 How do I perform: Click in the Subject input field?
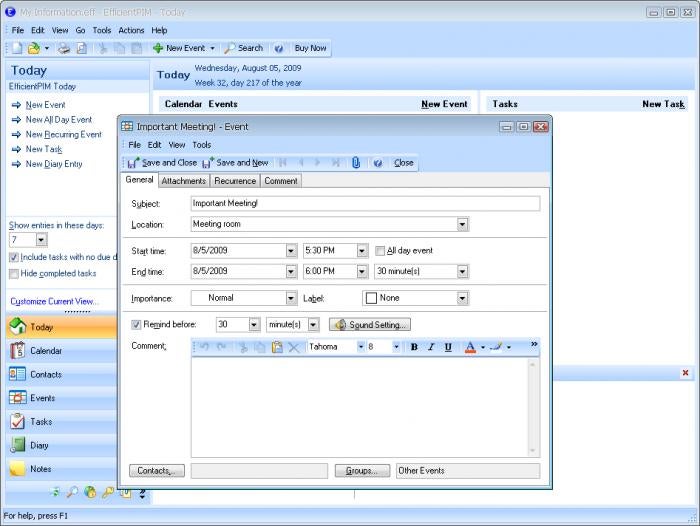(365, 204)
